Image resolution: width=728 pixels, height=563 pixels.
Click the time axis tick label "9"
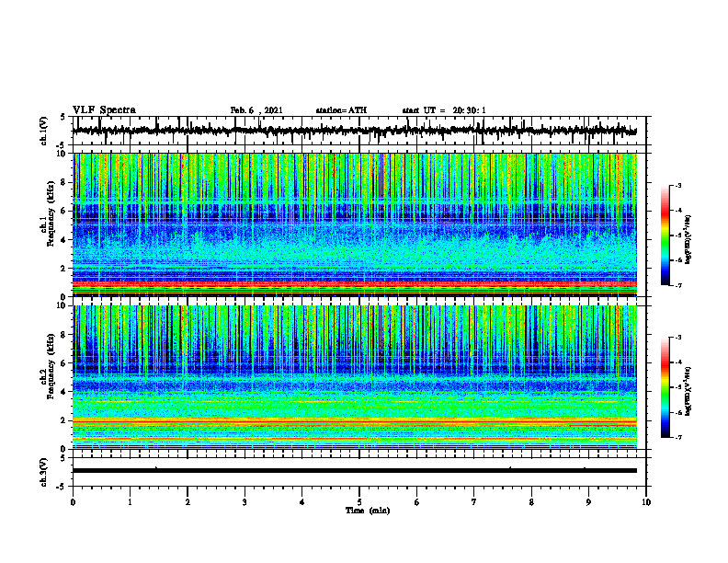pyautogui.click(x=588, y=502)
